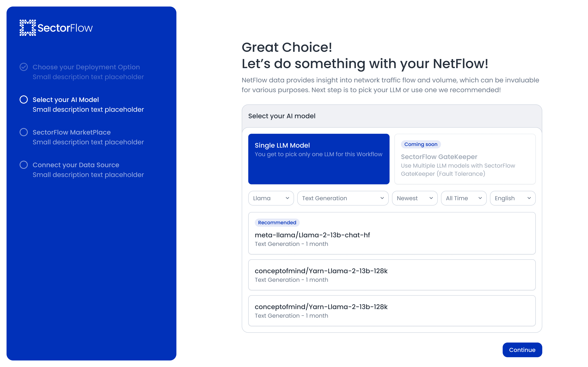The width and height of the screenshot is (588, 367).
Task: Click the chevron on the Newest filter
Action: [x=431, y=198]
